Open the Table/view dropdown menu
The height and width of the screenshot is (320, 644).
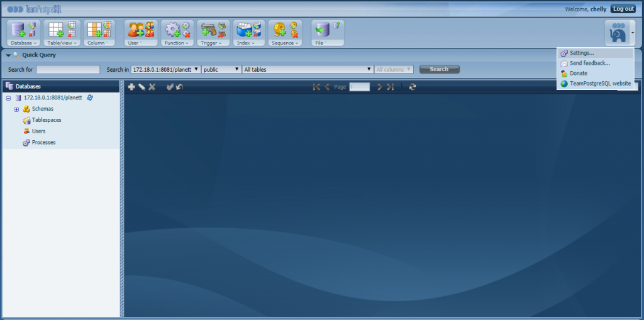(x=62, y=43)
